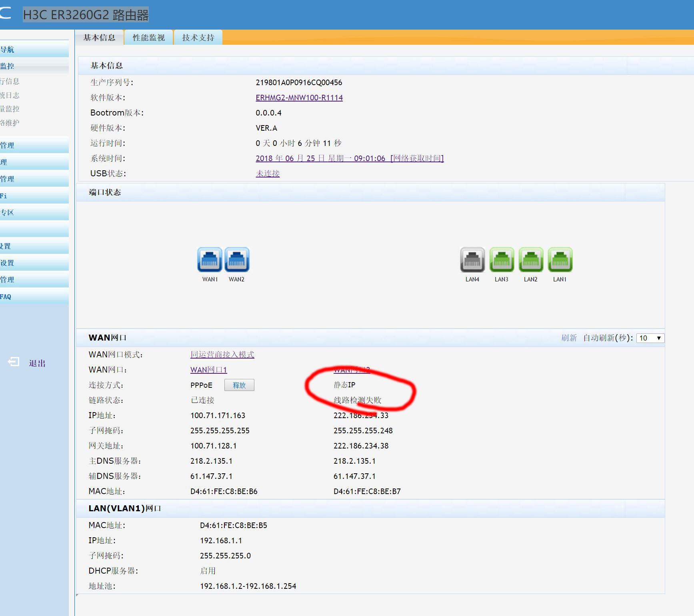Open the 技术支持 tab

click(198, 38)
